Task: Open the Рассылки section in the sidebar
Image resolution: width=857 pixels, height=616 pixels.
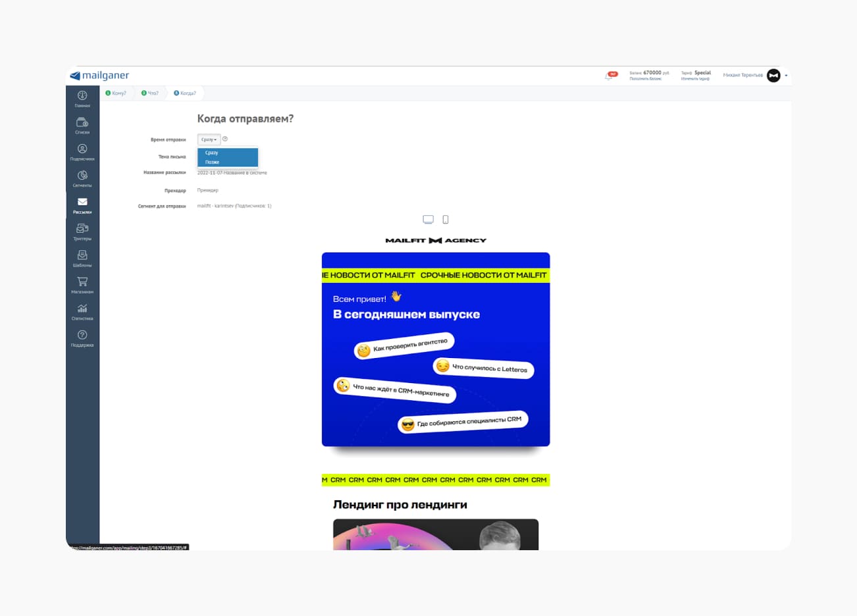Action: coord(82,205)
